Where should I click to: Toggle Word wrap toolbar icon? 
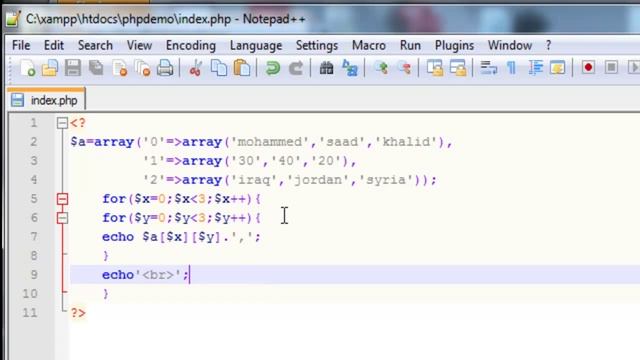(x=489, y=68)
